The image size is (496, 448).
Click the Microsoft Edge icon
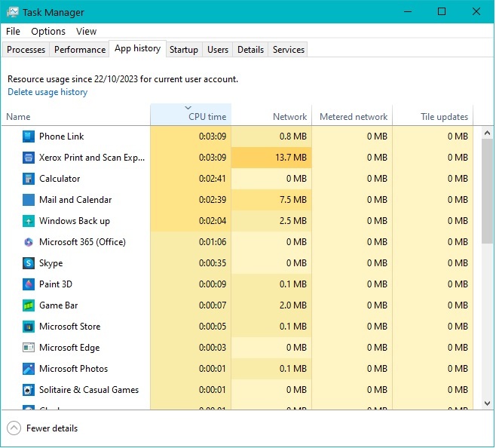pyautogui.click(x=29, y=348)
